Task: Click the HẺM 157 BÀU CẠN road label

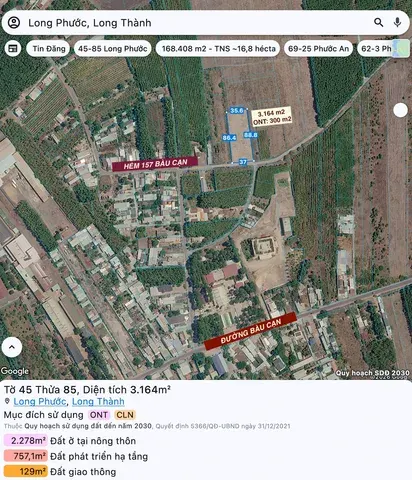Action: click(x=155, y=164)
